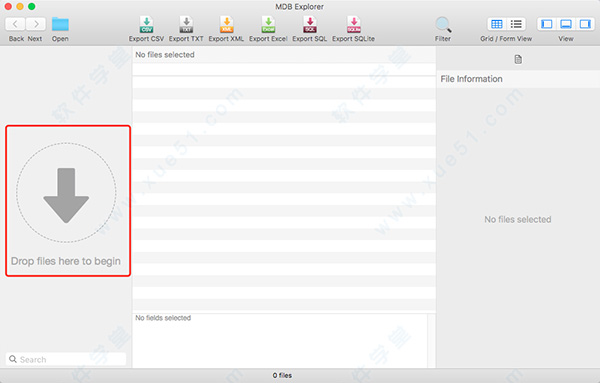
Task: Toggle the left sidebar panel
Action: click(x=547, y=24)
